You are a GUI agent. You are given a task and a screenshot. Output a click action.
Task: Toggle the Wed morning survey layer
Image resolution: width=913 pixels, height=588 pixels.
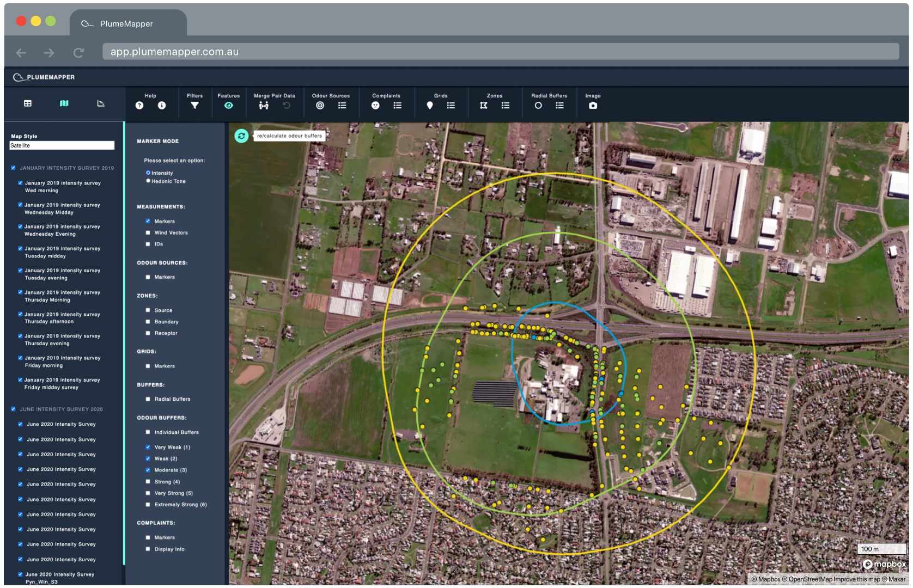pos(20,183)
